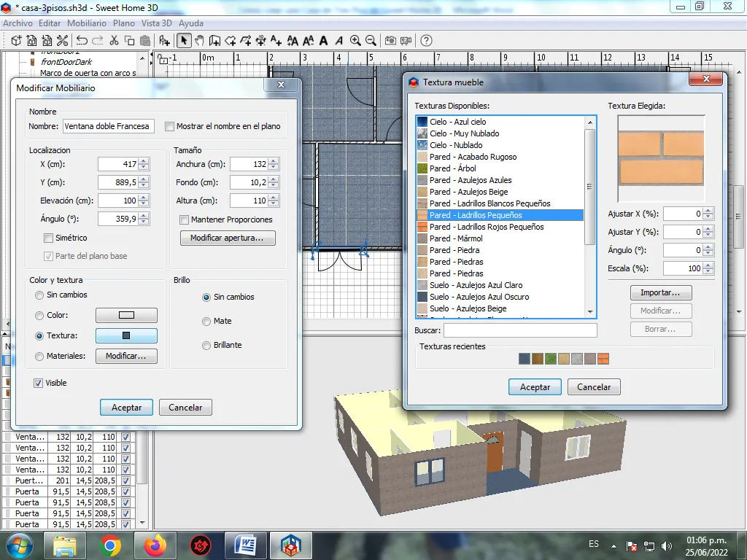This screenshot has width=747, height=560.
Task: Click the Zoom out magnifier icon
Action: coord(371,41)
